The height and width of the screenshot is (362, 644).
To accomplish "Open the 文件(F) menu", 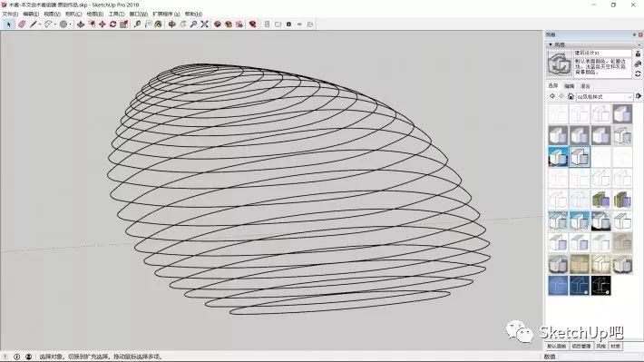I will click(10, 14).
